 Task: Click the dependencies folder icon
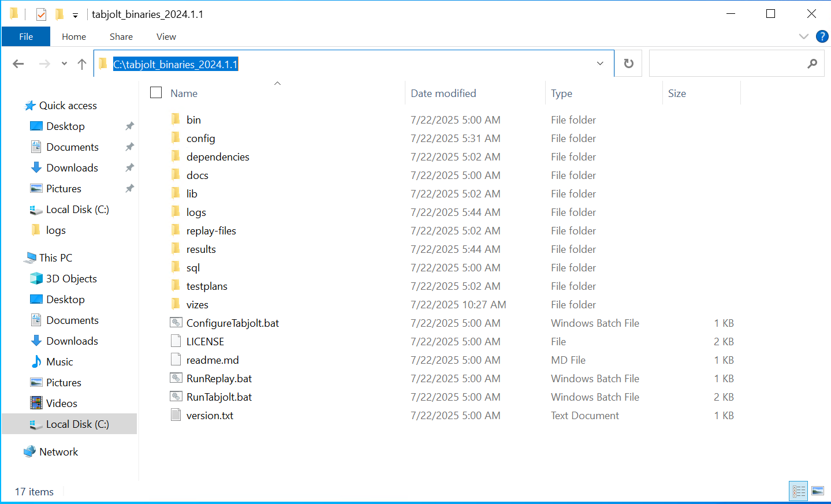(176, 156)
